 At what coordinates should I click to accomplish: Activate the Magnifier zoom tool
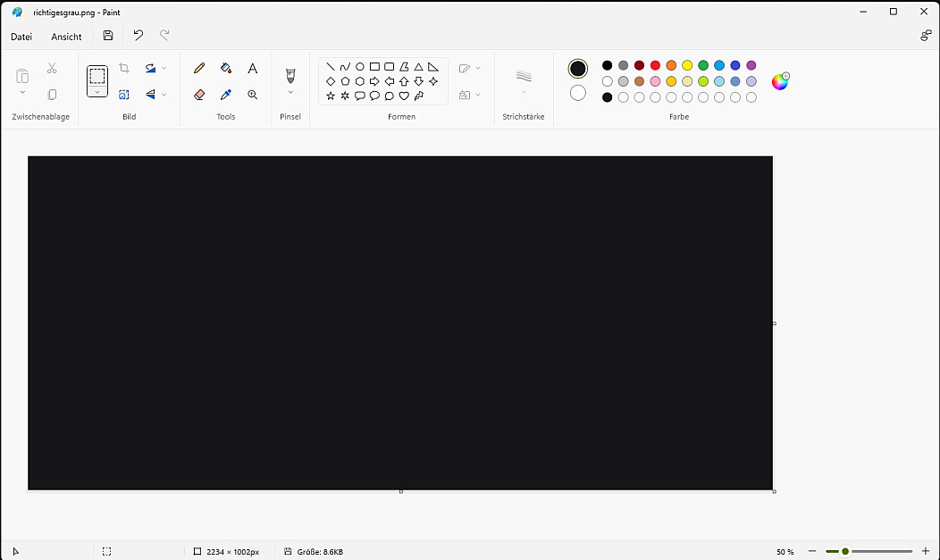click(253, 94)
